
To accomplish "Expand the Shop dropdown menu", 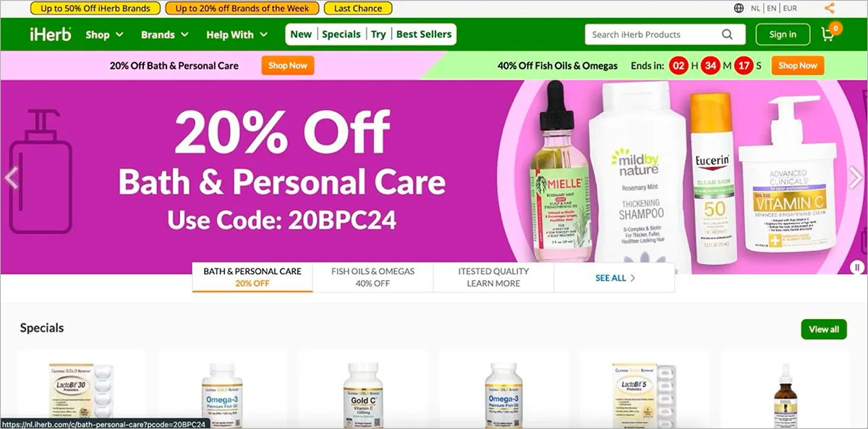I will pos(104,34).
